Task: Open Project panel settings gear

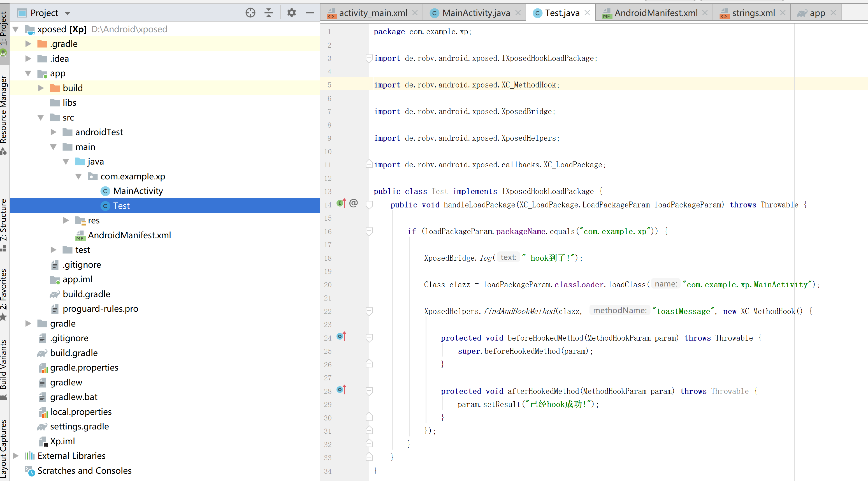Action: [x=291, y=13]
